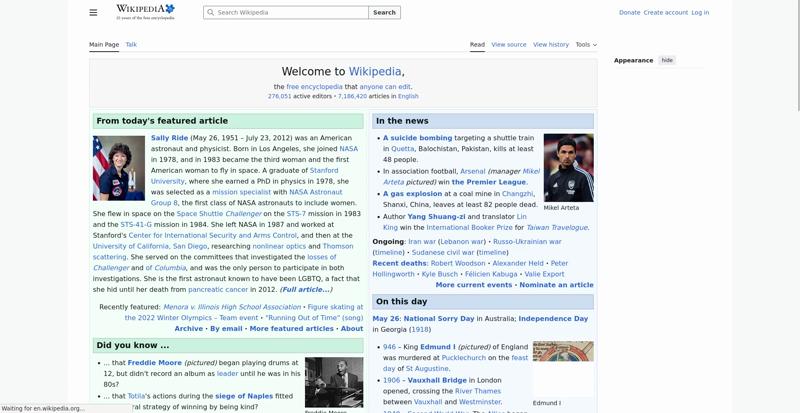The height and width of the screenshot is (413, 800).
Task: Expand the Tools dropdown menu
Action: point(586,44)
